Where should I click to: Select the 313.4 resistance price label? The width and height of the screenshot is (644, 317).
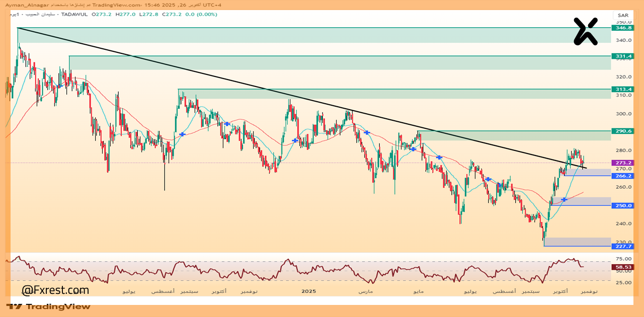pos(622,89)
